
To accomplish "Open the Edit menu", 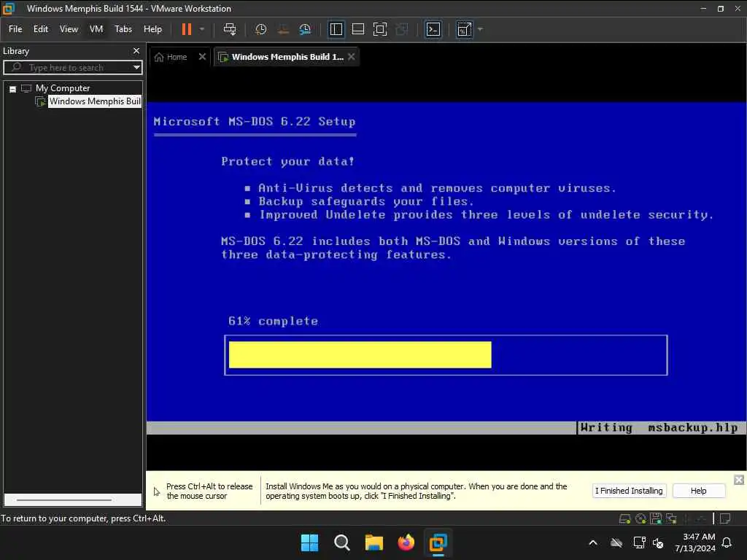I will [41, 29].
